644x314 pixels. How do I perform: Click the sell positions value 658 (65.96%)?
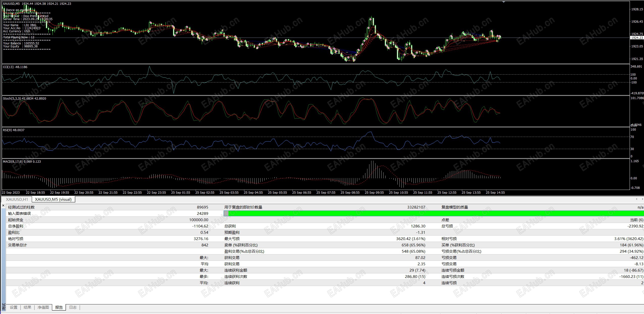(414, 245)
